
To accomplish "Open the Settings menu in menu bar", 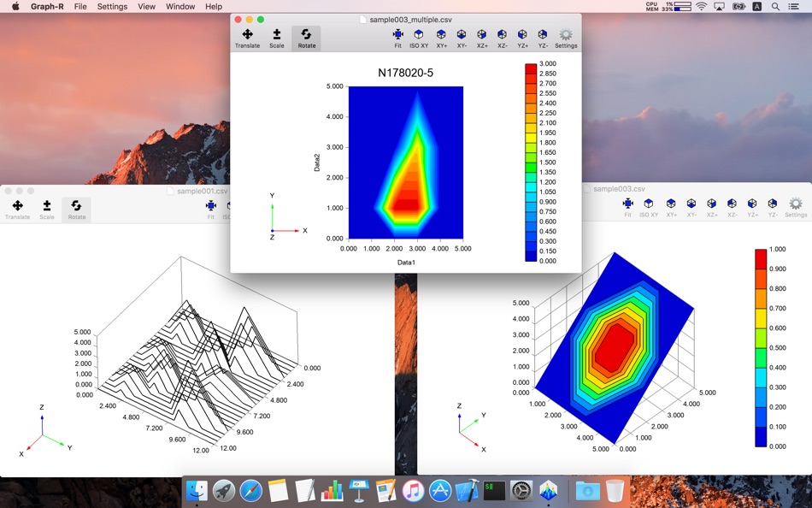I will 112,7.
